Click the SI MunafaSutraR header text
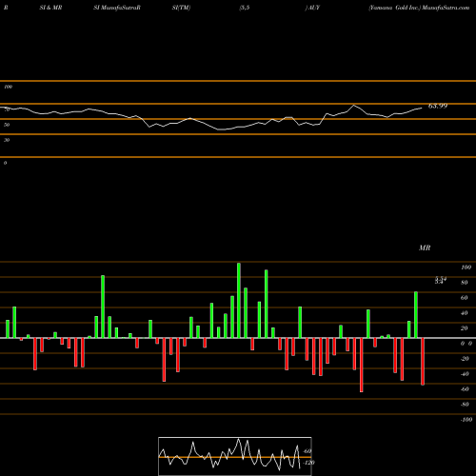476x476 pixels. [x=117, y=8]
